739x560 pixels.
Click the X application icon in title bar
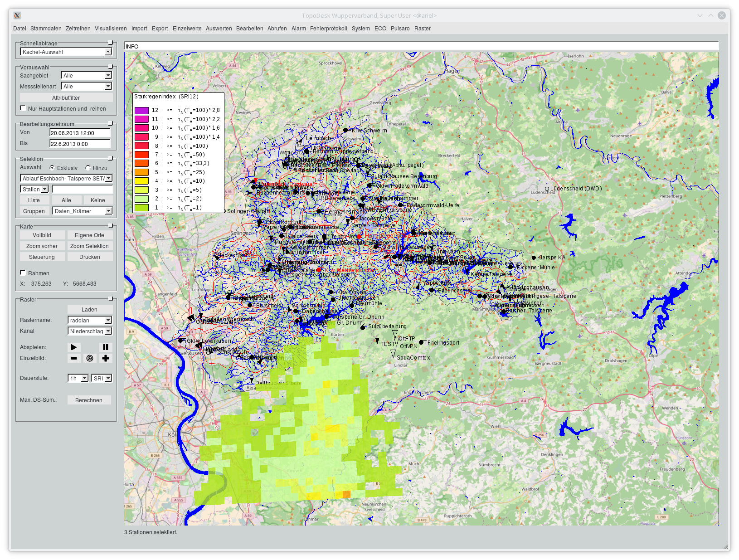pyautogui.click(x=17, y=15)
